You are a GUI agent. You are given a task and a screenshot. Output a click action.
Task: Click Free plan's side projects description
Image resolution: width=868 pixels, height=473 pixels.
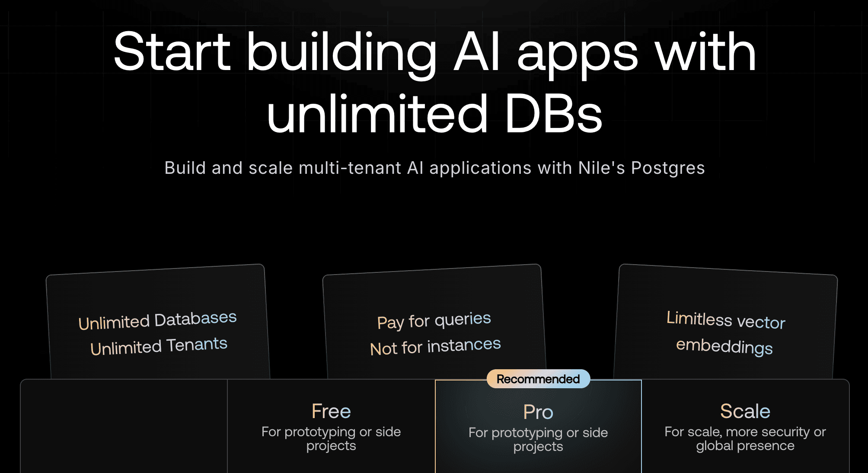(331, 438)
